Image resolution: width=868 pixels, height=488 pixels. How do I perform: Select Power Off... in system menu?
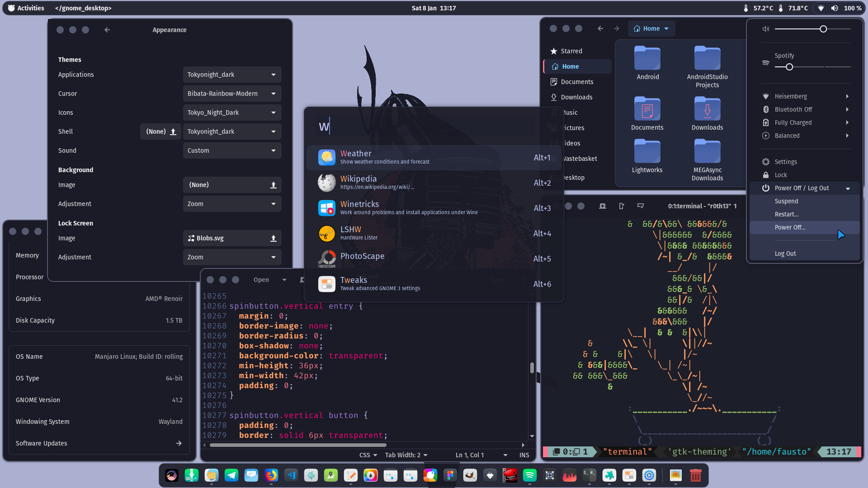coord(804,227)
